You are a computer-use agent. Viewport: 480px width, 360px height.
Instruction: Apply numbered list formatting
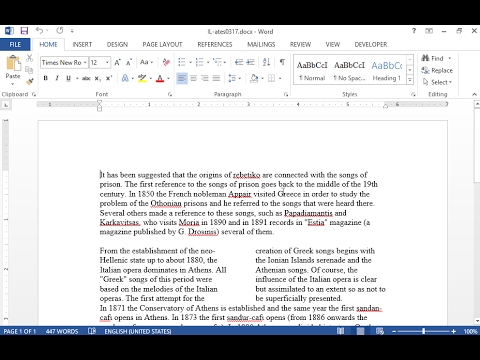(x=200, y=62)
